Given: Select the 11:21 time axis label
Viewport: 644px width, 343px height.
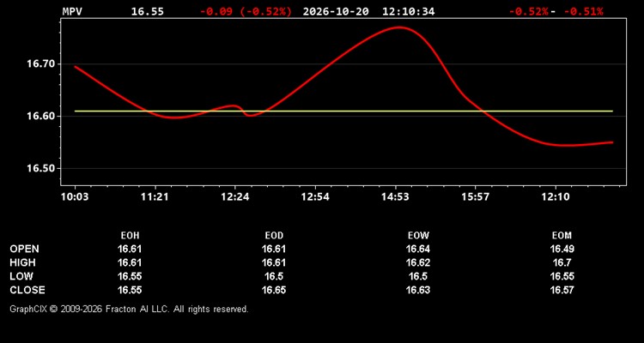Looking at the screenshot, I should tap(155, 197).
